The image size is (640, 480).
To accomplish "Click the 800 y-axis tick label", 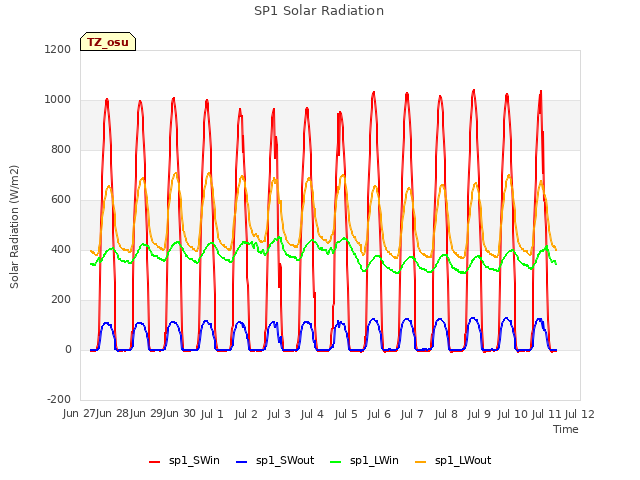I will [x=61, y=149].
